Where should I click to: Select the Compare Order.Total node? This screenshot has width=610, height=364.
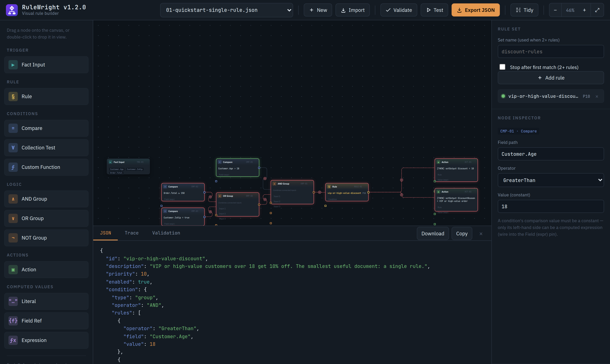183,192
